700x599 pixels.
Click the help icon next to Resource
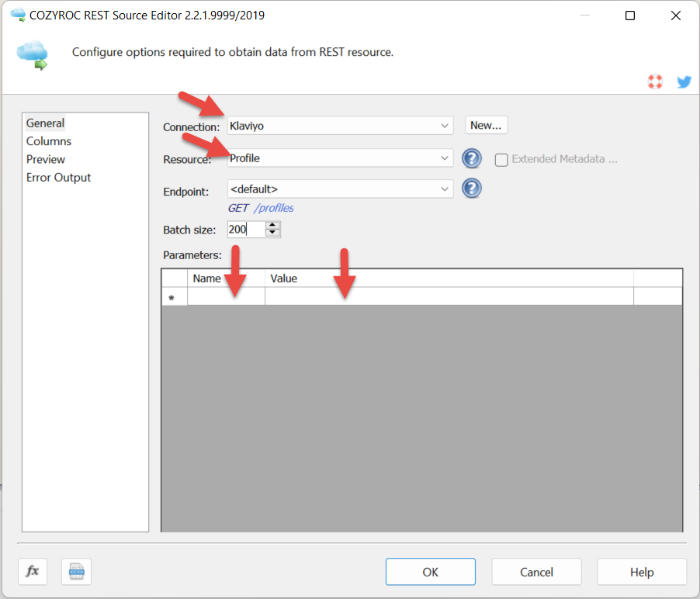[x=471, y=158]
